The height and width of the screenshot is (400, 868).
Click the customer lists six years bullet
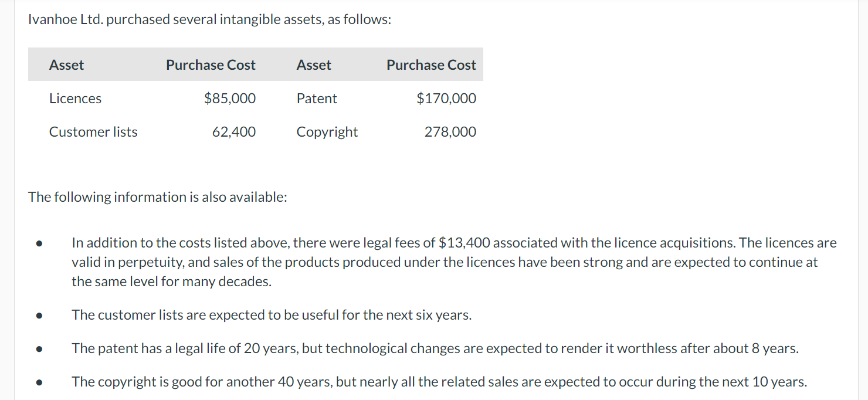coord(272,315)
